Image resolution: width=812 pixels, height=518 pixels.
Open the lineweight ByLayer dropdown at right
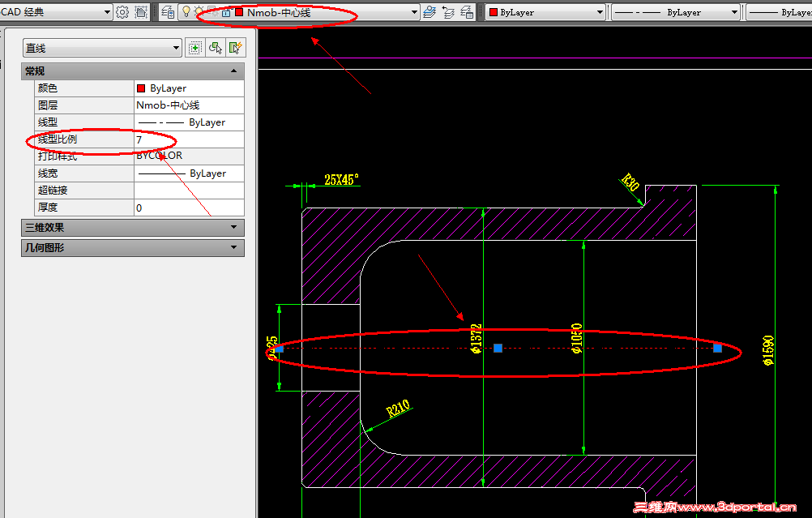[779, 12]
